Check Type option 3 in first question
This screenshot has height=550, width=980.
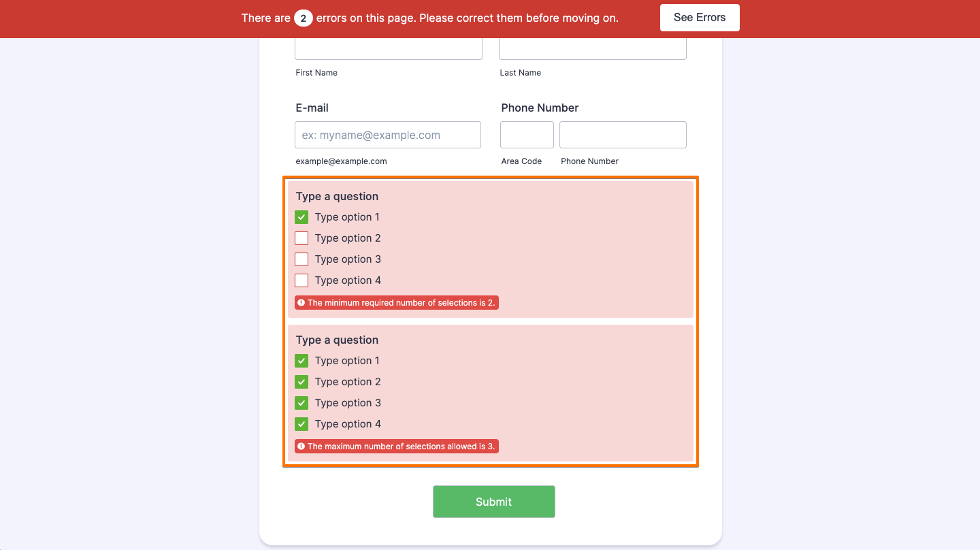coord(301,259)
